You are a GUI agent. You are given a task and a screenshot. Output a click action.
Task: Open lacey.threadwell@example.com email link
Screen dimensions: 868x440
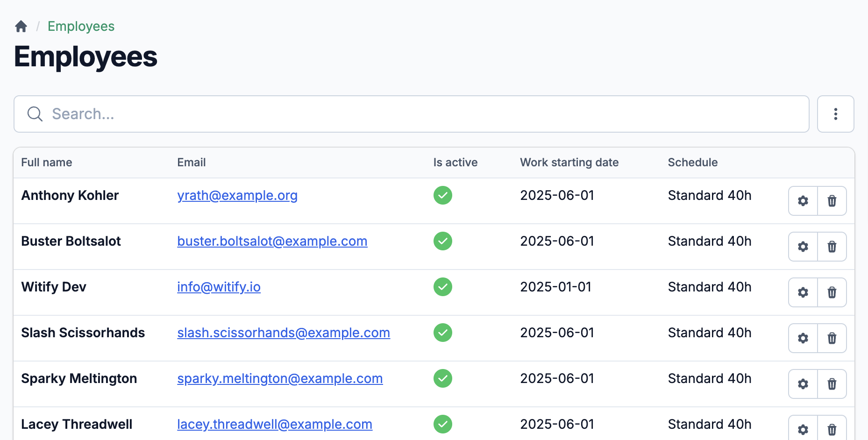click(275, 424)
